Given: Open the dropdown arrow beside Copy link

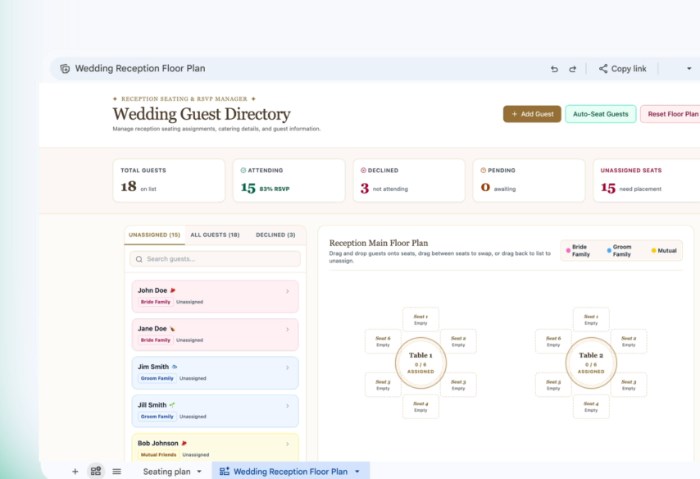Looking at the screenshot, I should pyautogui.click(x=689, y=69).
